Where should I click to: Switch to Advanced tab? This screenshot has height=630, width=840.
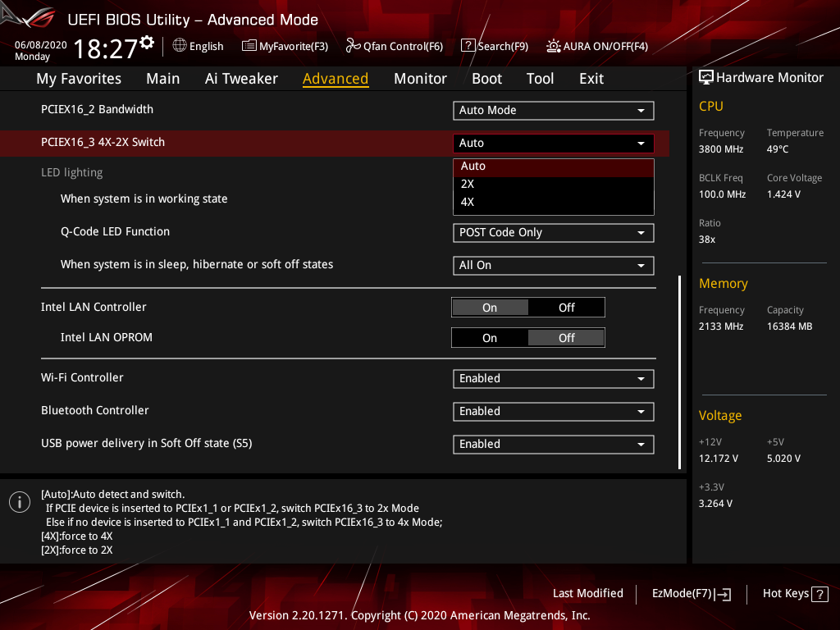point(336,79)
